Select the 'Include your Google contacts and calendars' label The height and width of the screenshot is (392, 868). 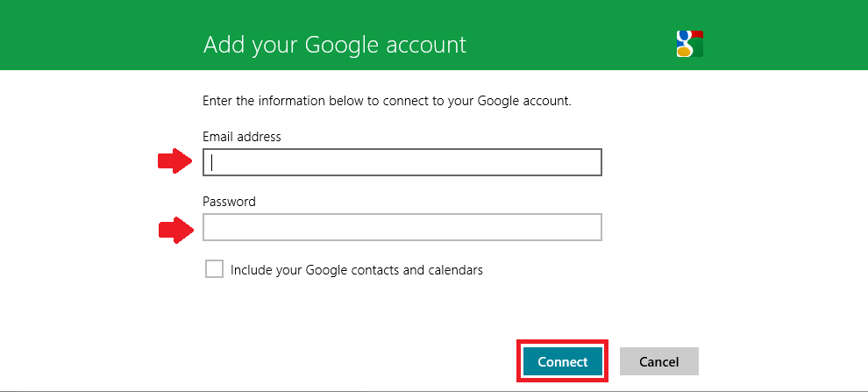coord(357,270)
